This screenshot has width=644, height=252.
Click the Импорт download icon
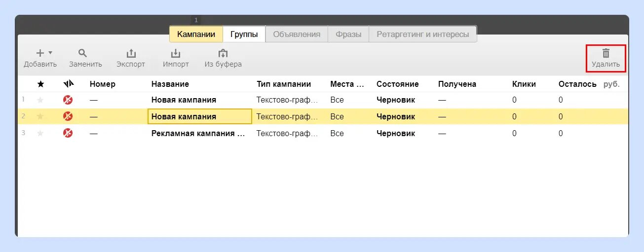[x=176, y=53]
